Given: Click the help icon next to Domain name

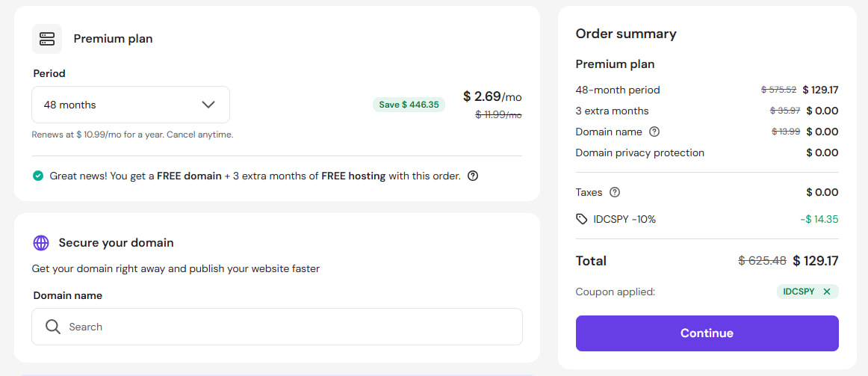Looking at the screenshot, I should 654,132.
